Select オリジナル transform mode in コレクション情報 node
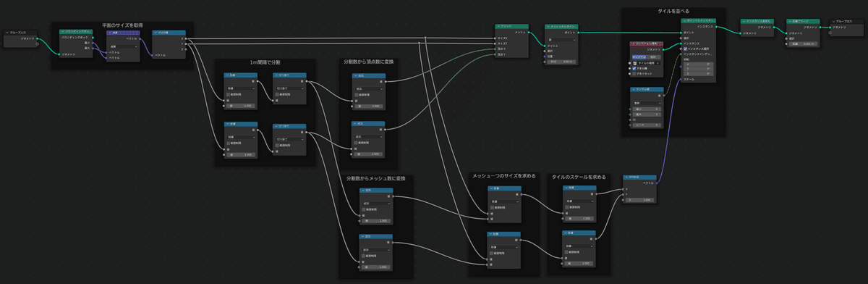 click(639, 57)
